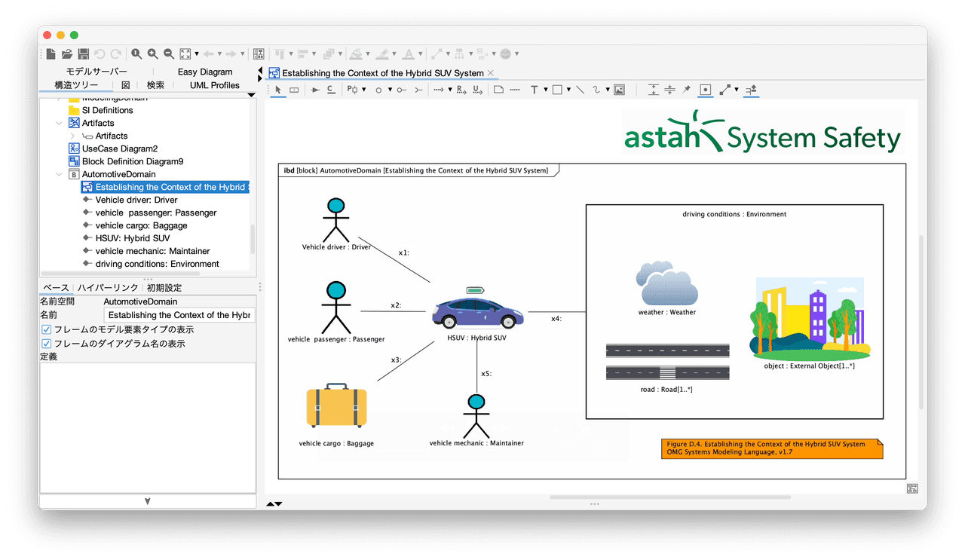Choose the Select arrow tool
The width and height of the screenshot is (965, 560).
[277, 90]
